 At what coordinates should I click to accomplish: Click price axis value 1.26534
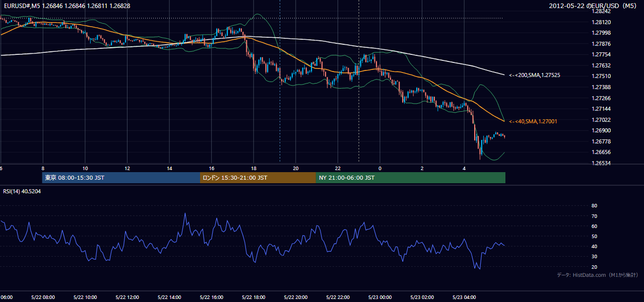pos(601,163)
